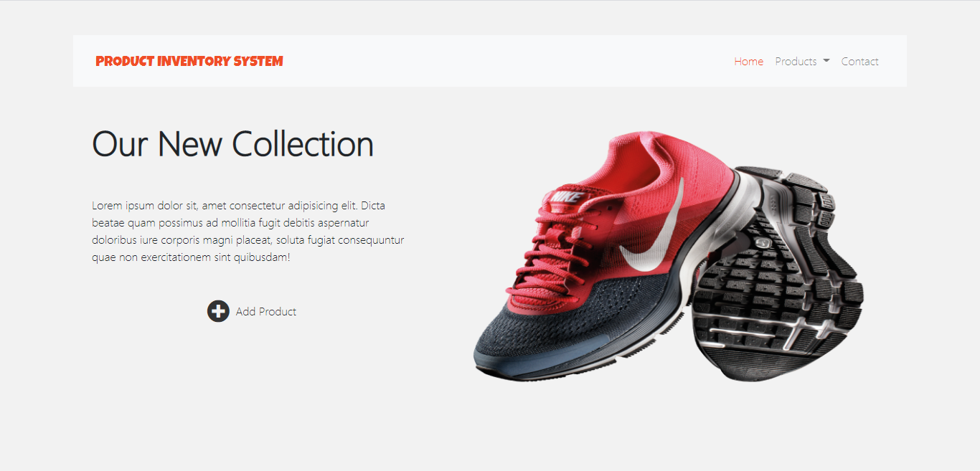Click the Product Inventory System brand logo
980x471 pixels.
coord(189,62)
